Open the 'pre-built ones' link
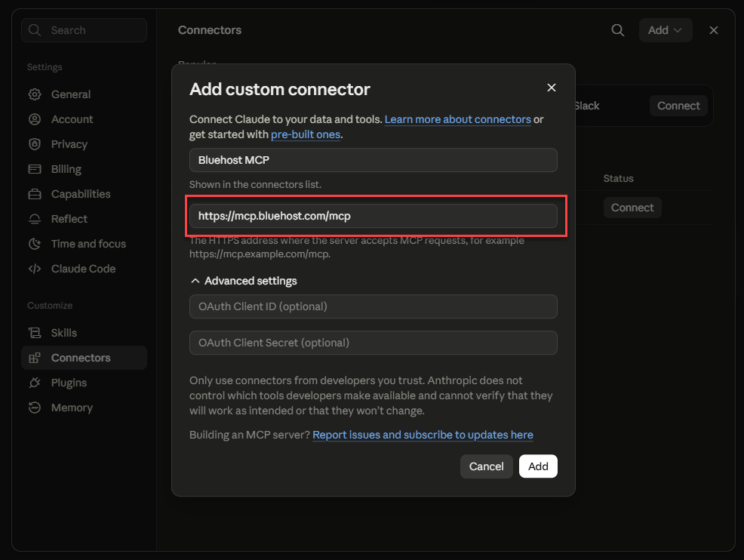Viewport: 744px width, 560px height. click(x=306, y=134)
